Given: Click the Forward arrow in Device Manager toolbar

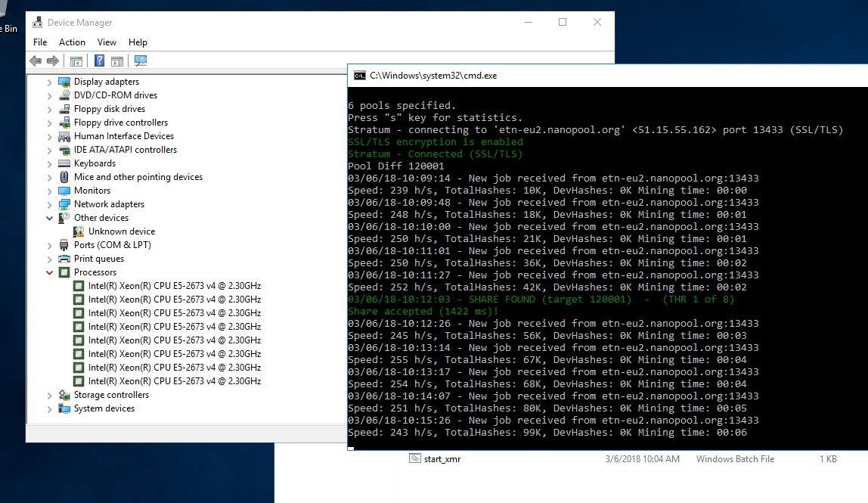Looking at the screenshot, I should 53,61.
